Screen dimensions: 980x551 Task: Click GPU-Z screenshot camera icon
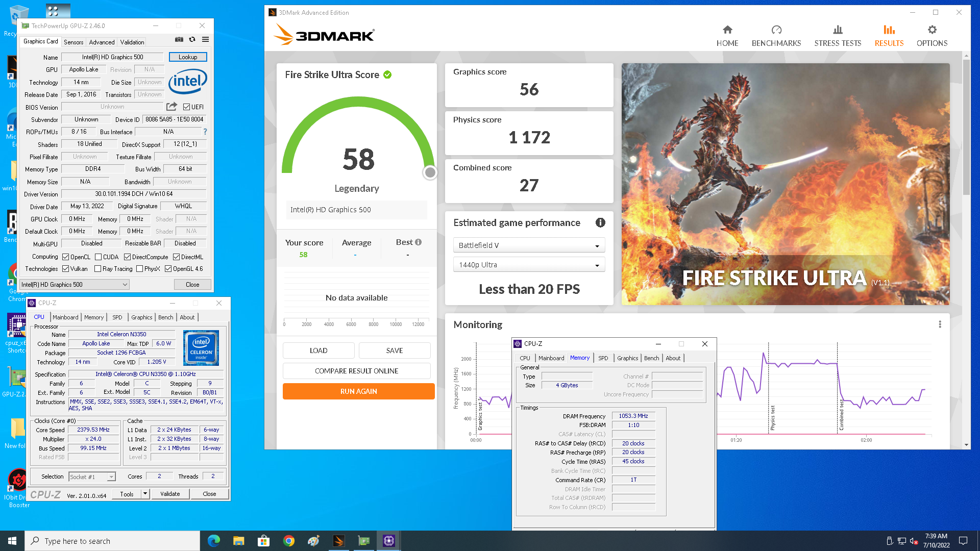(179, 39)
